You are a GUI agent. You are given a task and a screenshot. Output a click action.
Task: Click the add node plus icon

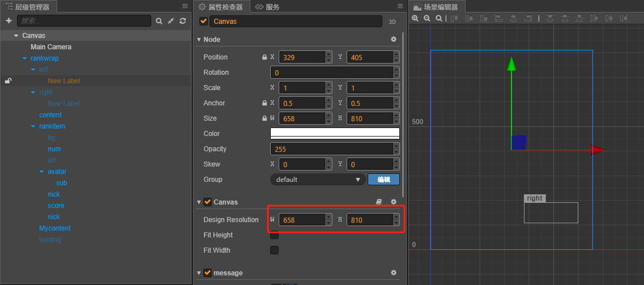8,21
